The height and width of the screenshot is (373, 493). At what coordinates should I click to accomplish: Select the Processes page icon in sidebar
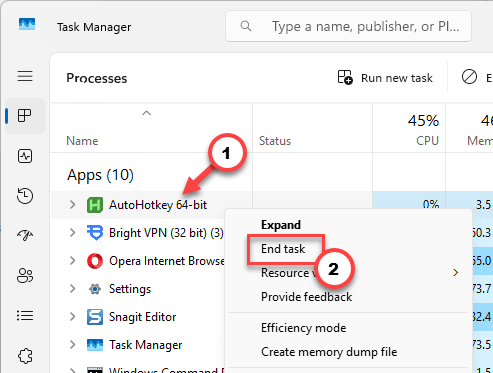[x=25, y=116]
